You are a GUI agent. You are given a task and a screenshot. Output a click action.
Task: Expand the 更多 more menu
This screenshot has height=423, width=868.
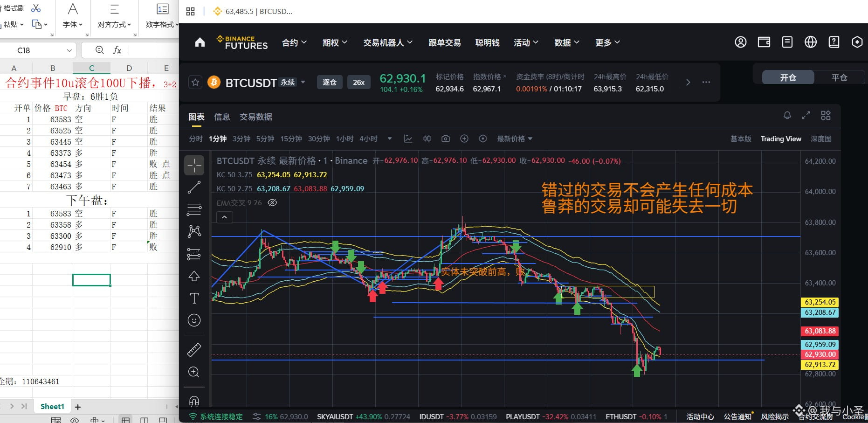click(607, 42)
